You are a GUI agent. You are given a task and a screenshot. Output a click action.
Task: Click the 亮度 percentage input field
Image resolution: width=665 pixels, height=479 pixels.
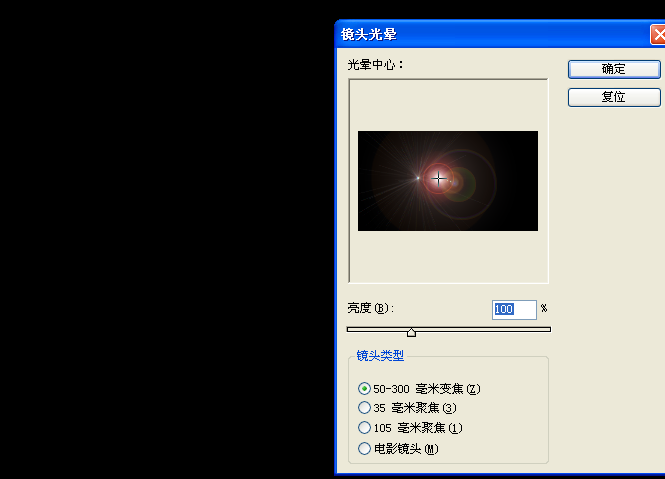(514, 309)
